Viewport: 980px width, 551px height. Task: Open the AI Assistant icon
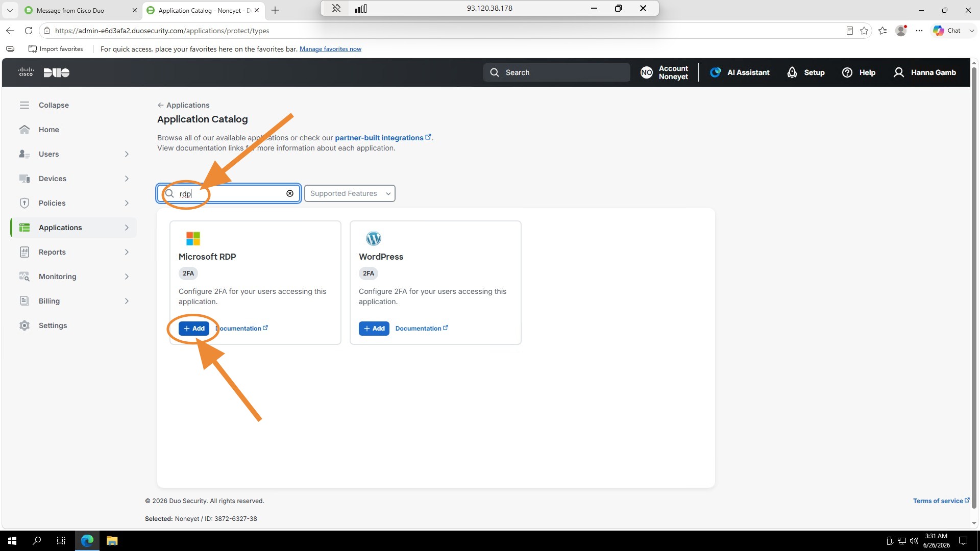click(715, 72)
